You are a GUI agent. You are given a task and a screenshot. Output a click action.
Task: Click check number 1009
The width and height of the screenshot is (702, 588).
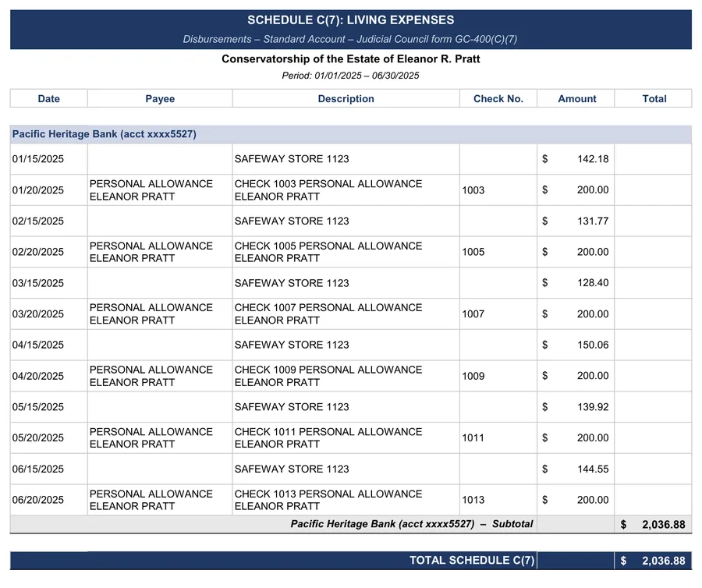pos(473,377)
